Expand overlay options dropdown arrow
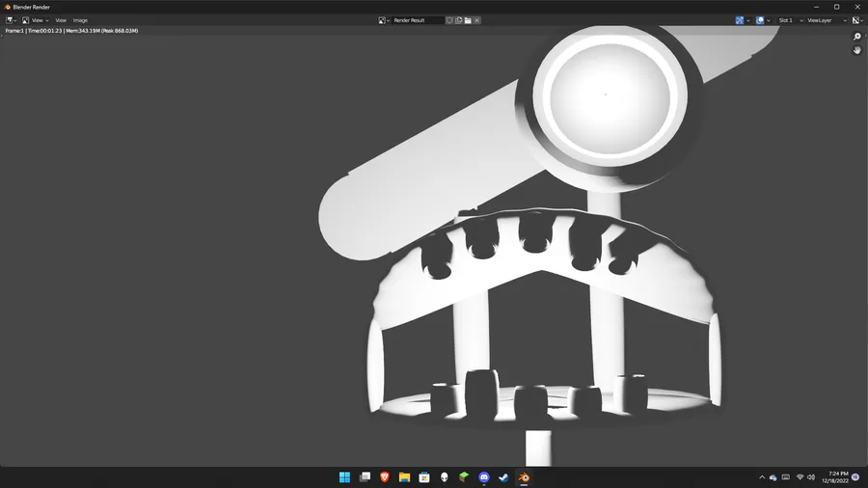Image resolution: width=868 pixels, height=488 pixels. coord(769,20)
